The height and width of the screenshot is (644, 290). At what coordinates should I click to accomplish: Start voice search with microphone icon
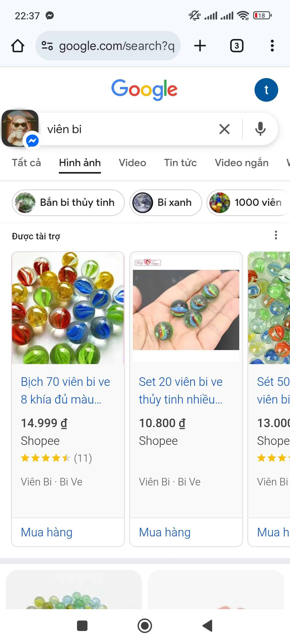[x=260, y=129]
